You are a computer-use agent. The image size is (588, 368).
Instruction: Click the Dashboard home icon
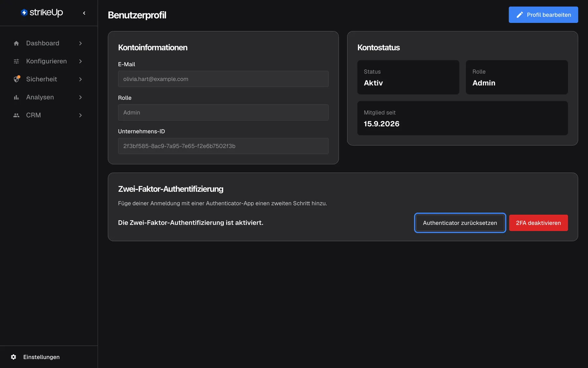click(x=16, y=43)
